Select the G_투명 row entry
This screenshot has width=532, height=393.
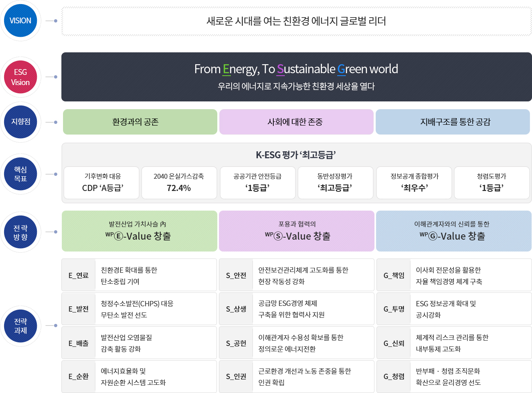click(x=393, y=308)
